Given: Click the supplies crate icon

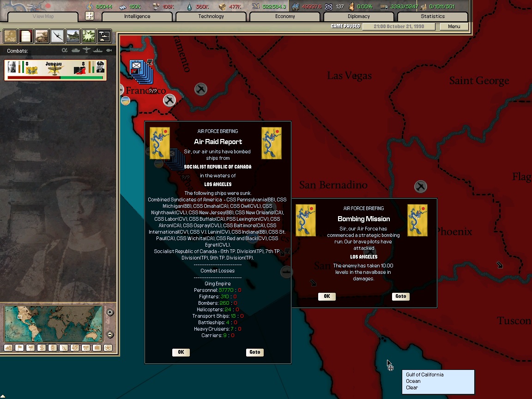Looking at the screenshot, I should (222, 6).
